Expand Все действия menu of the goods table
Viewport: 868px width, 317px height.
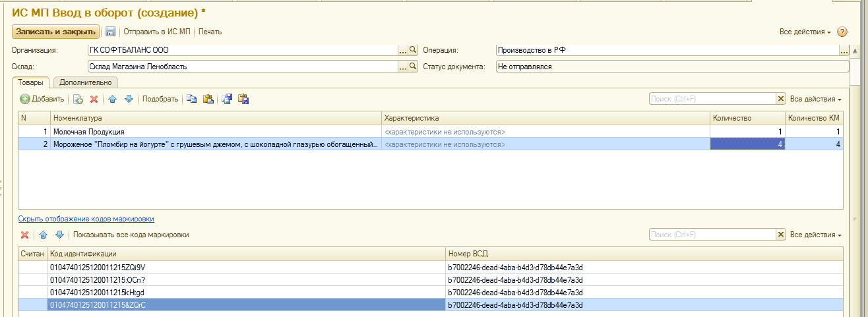[x=815, y=99]
